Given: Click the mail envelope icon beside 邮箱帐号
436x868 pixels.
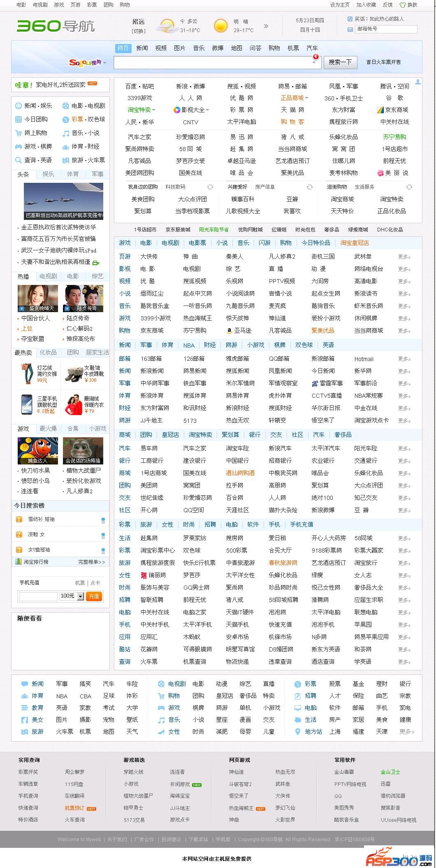Looking at the screenshot, I should [350, 29].
